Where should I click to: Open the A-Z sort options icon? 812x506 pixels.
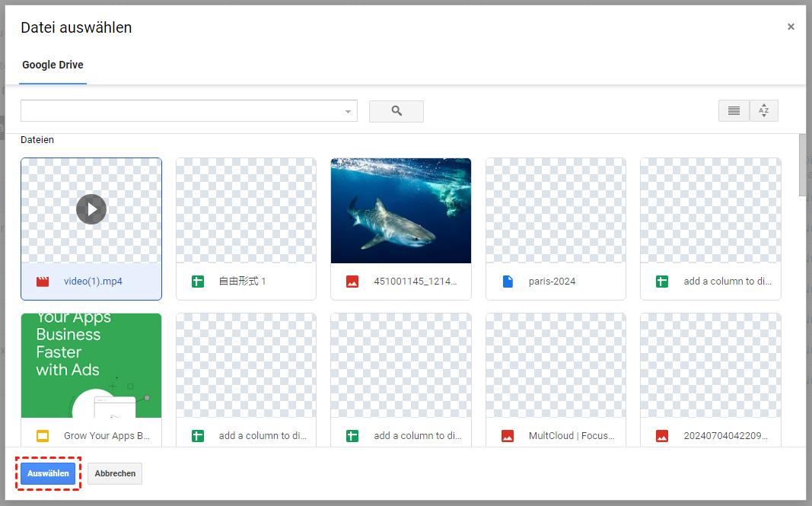pos(764,111)
